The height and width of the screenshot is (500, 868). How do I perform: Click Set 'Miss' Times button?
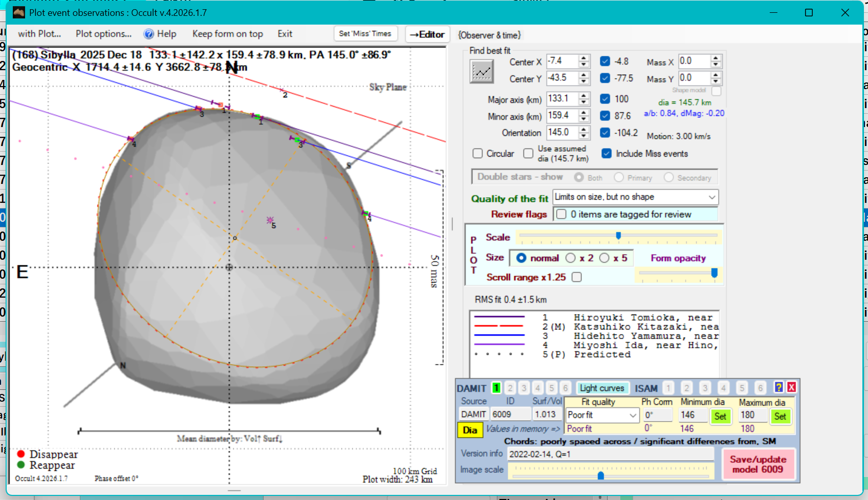[x=365, y=34]
